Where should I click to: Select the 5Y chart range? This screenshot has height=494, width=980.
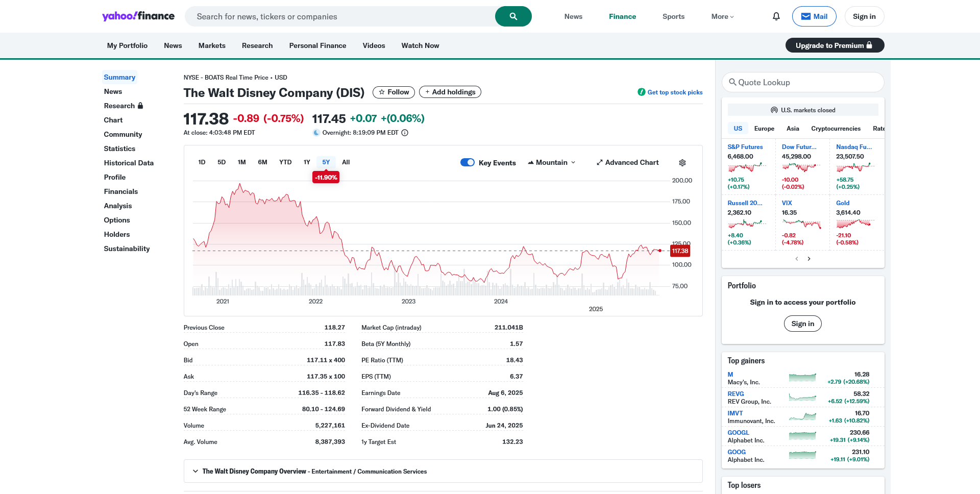pos(326,162)
